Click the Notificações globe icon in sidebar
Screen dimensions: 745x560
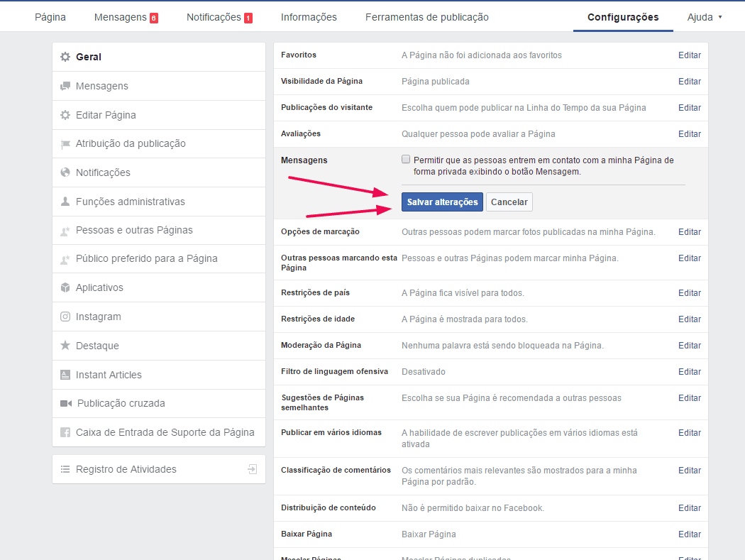(65, 172)
